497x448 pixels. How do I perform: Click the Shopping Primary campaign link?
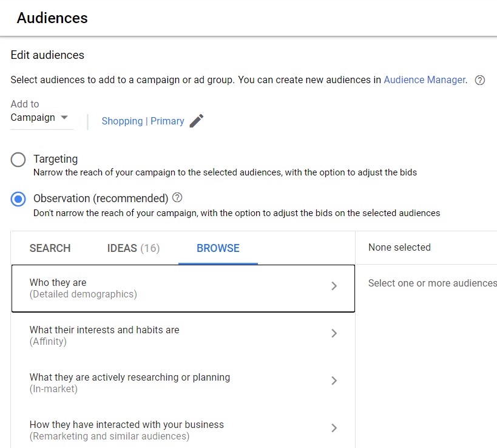pyautogui.click(x=144, y=121)
